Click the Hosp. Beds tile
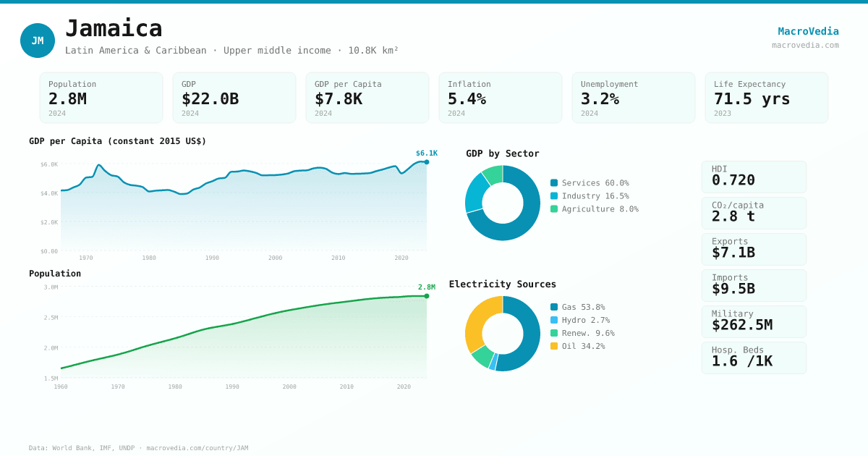 pos(754,358)
